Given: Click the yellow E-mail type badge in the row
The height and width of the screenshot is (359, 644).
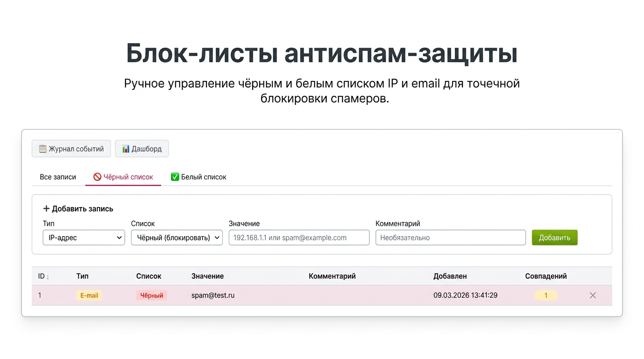Looking at the screenshot, I should pyautogui.click(x=89, y=295).
